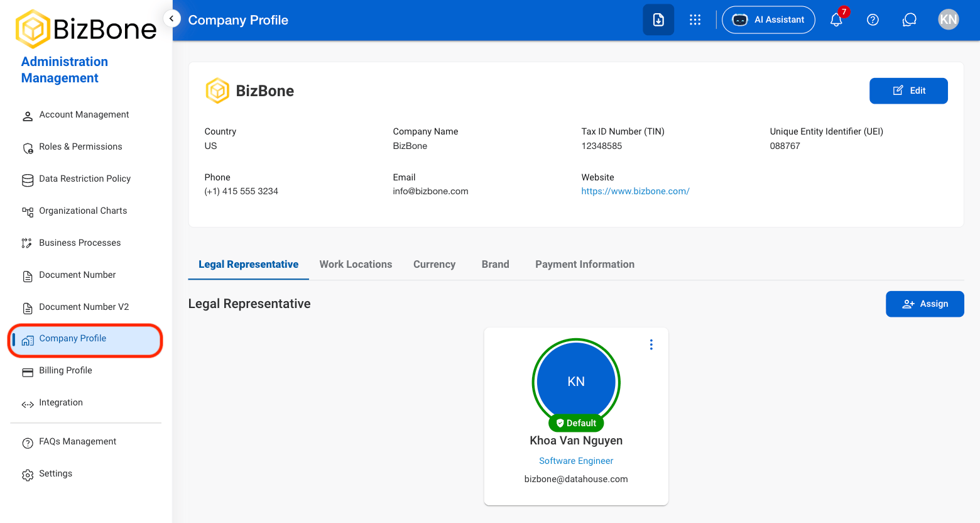Open the help question mark icon

873,20
